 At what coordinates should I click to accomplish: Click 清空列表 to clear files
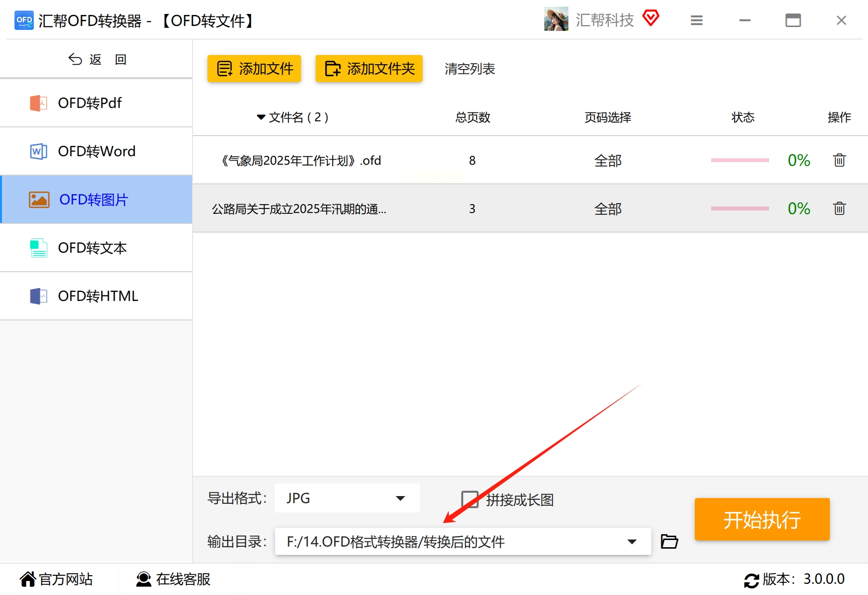pyautogui.click(x=469, y=69)
